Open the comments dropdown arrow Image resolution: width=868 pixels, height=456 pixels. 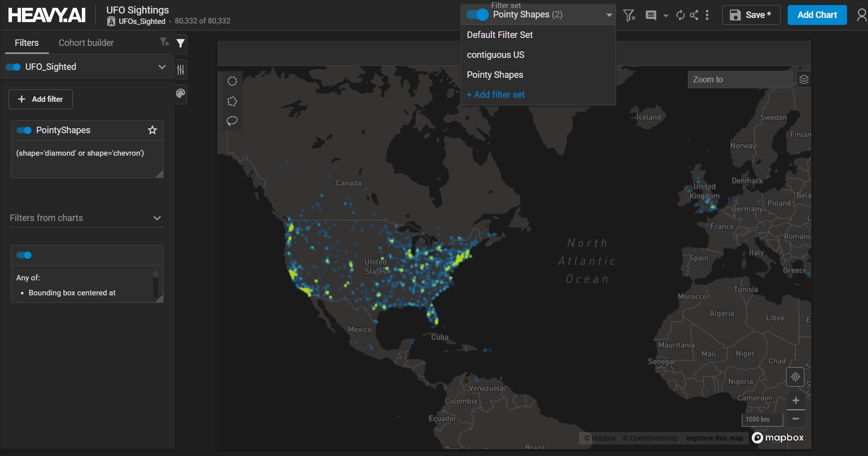pyautogui.click(x=665, y=16)
